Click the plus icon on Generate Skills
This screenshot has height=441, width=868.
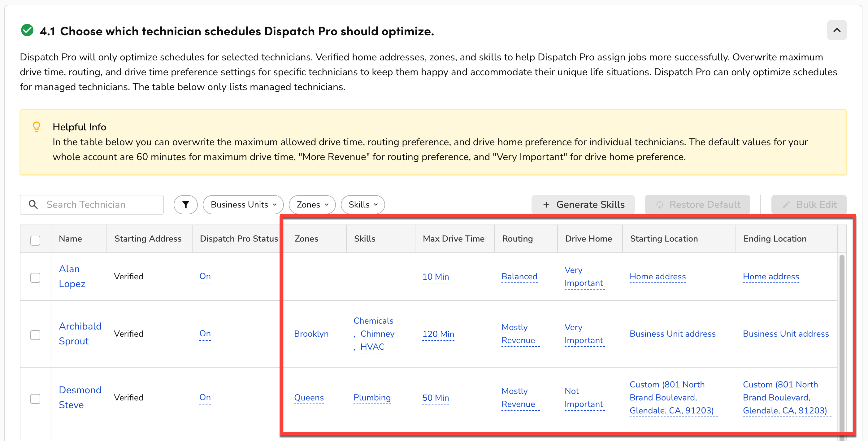(x=546, y=204)
